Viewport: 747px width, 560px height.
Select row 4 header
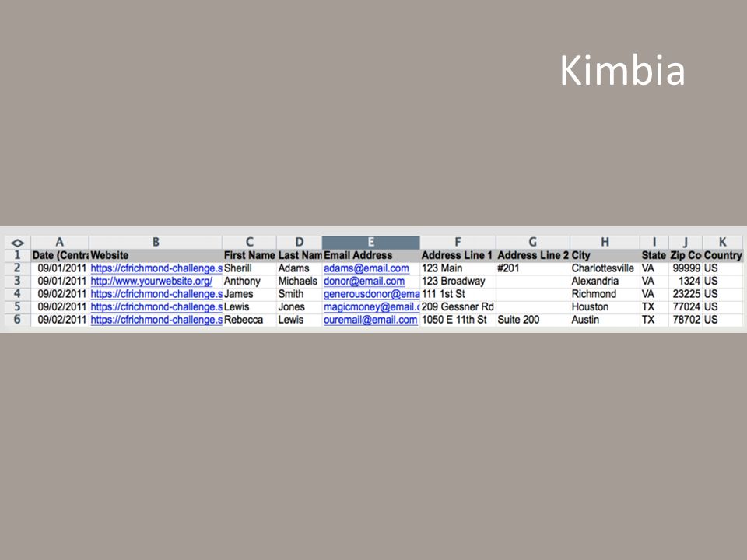pos(18,294)
